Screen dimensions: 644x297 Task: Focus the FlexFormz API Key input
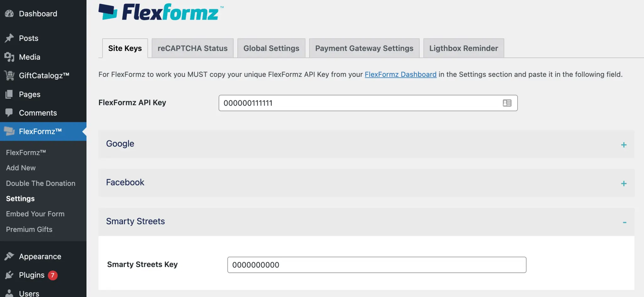tap(358, 103)
